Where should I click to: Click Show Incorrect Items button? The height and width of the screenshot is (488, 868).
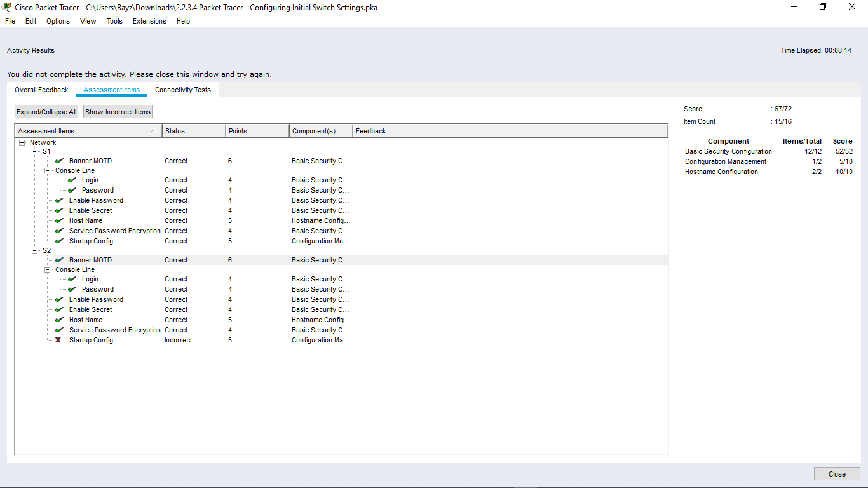coord(118,112)
